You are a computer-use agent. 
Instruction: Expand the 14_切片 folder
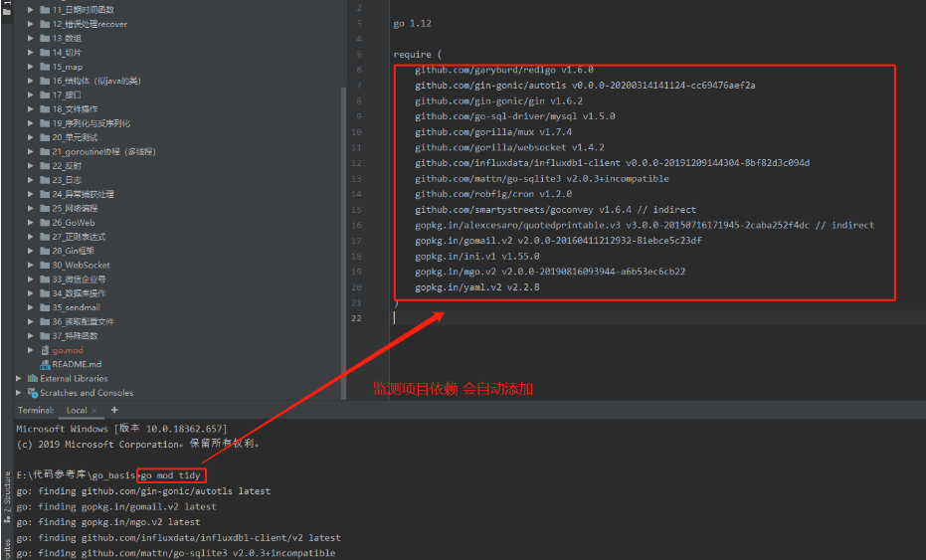(x=30, y=52)
